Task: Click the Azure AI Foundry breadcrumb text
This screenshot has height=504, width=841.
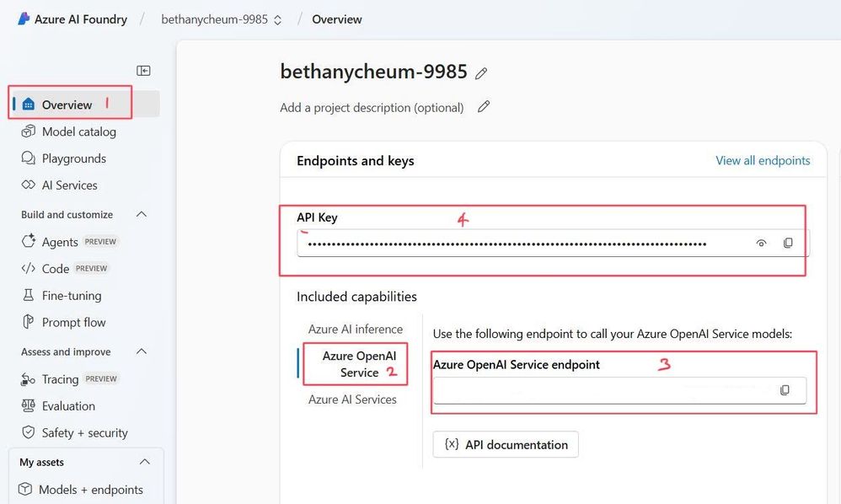Action: coord(80,19)
